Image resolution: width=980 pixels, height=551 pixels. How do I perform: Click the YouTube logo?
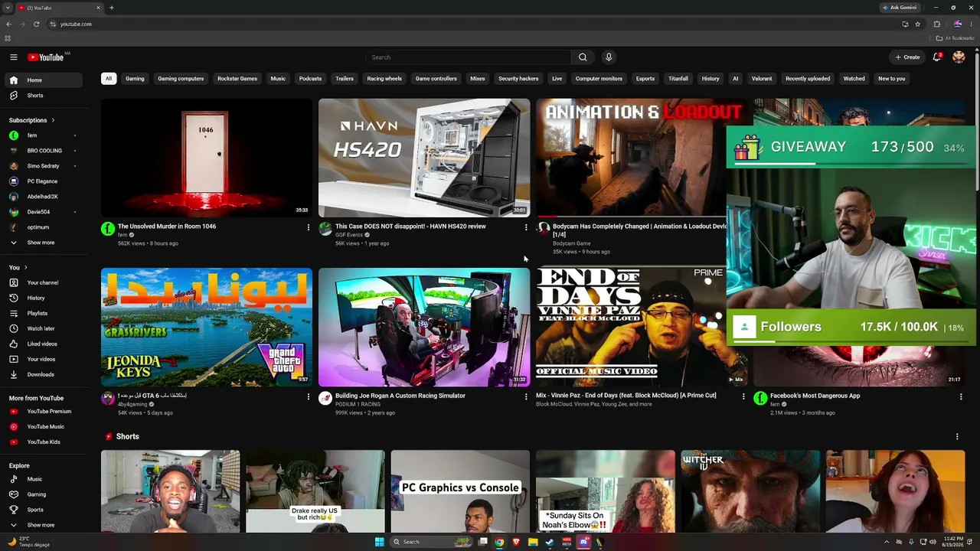tap(46, 57)
